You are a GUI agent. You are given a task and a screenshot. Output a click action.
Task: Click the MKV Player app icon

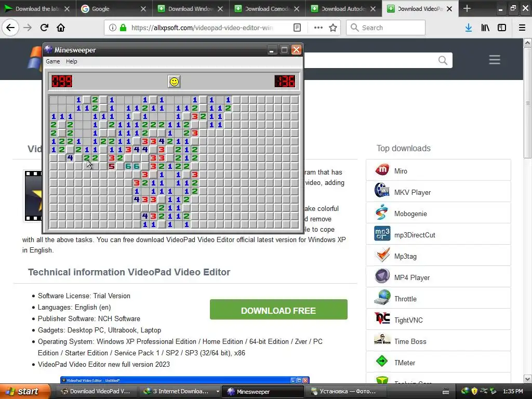(382, 191)
